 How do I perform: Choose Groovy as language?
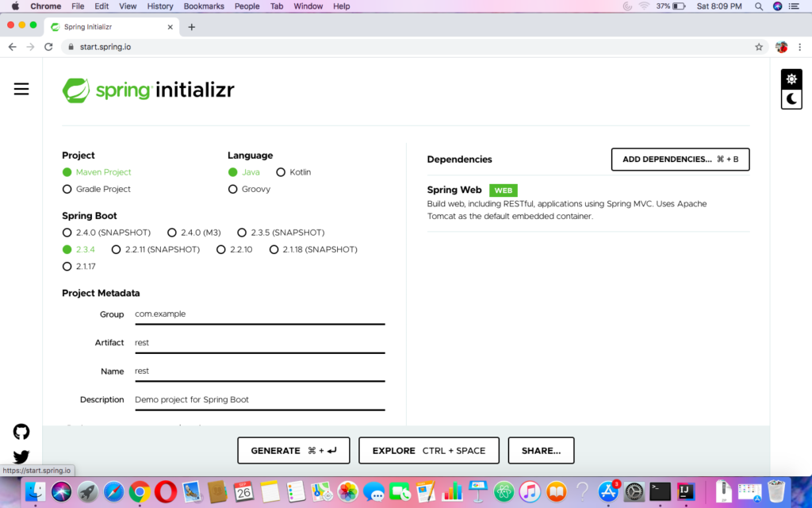(x=249, y=189)
